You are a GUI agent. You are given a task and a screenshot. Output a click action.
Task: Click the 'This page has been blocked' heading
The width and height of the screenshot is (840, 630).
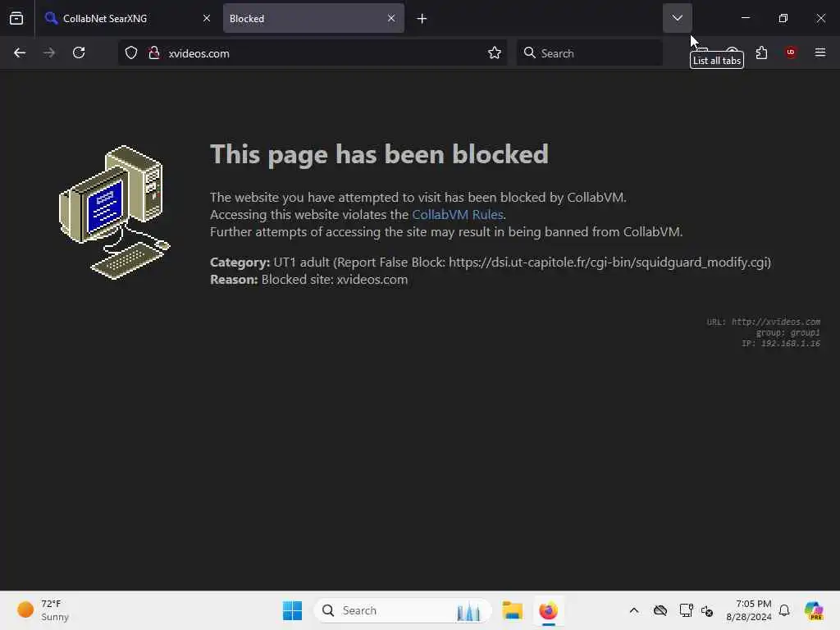379,154
